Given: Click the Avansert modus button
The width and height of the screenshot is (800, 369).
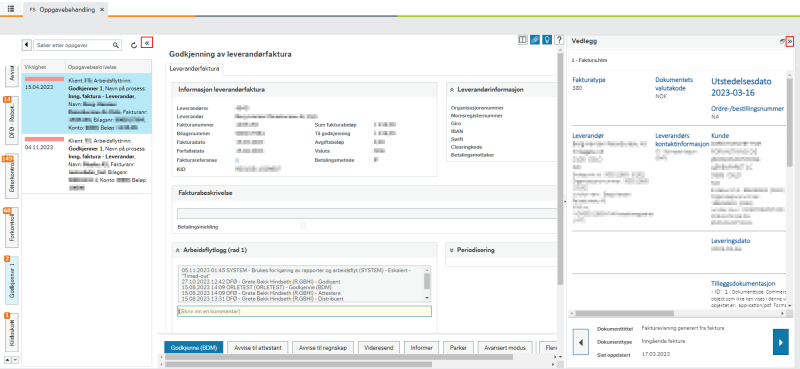Looking at the screenshot, I should point(505,348).
